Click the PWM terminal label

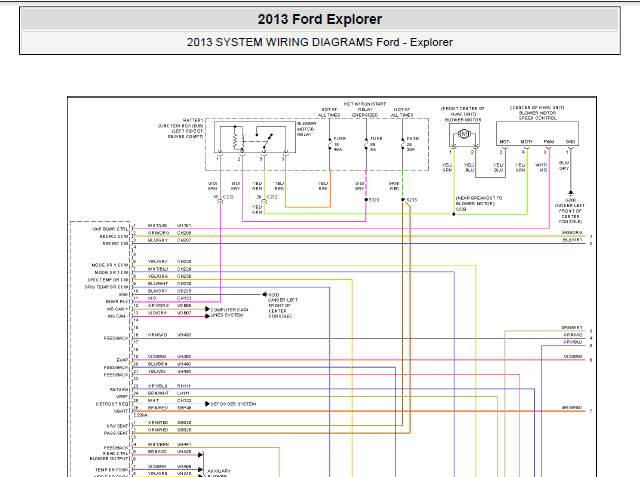click(549, 142)
